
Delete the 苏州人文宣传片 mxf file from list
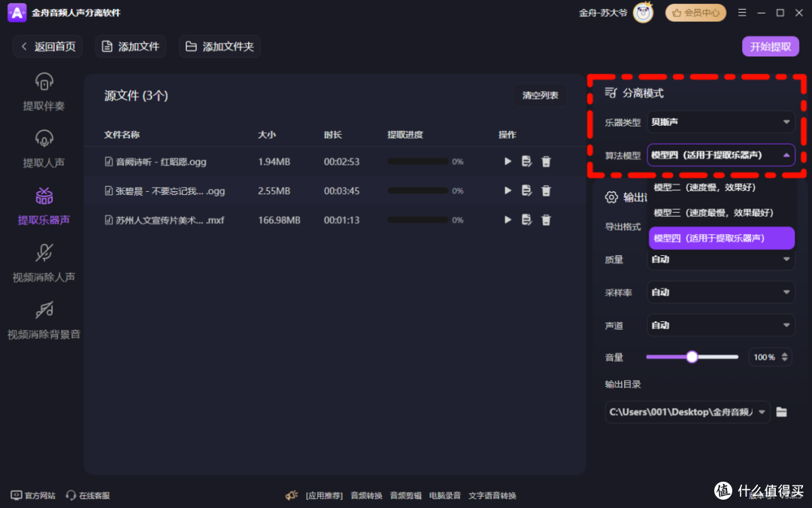546,219
